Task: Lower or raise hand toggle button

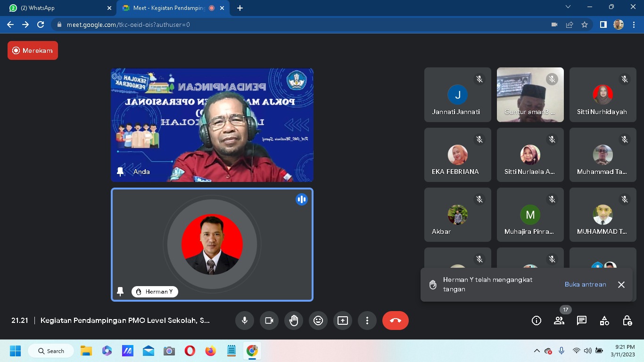Action: (294, 321)
